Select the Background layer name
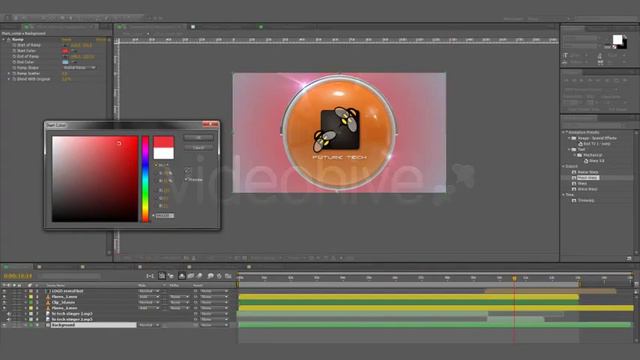The height and width of the screenshot is (360, 640). coord(63,325)
